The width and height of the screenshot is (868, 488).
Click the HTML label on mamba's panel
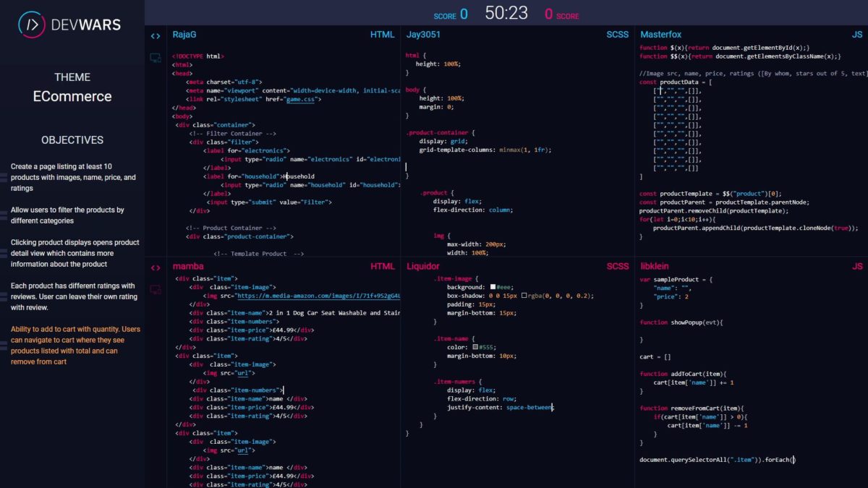[x=383, y=266]
